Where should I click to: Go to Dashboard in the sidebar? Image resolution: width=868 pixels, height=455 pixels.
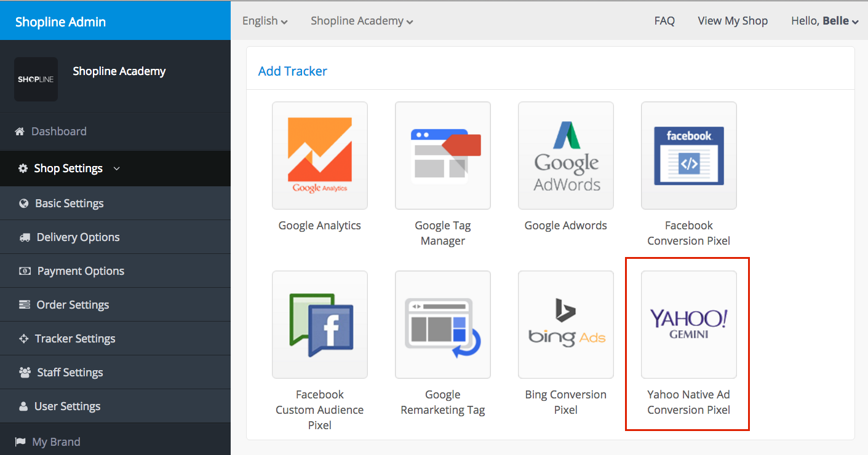[115, 132]
